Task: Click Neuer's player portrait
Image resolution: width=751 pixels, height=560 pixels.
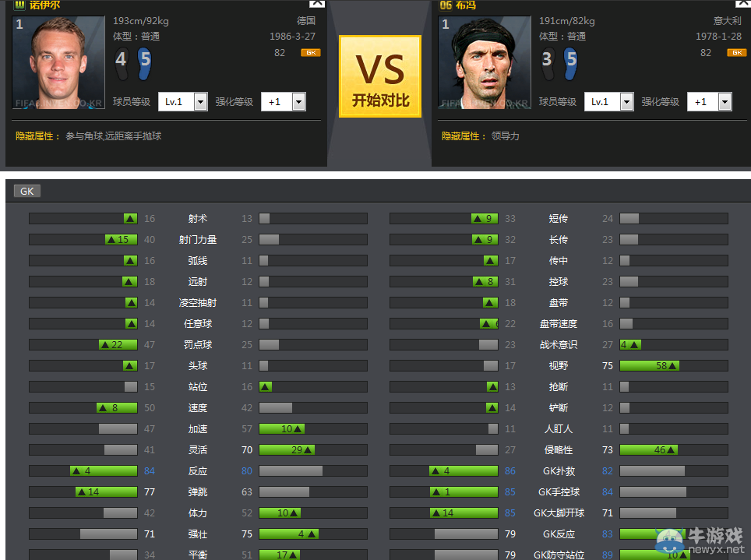Action: 58,63
